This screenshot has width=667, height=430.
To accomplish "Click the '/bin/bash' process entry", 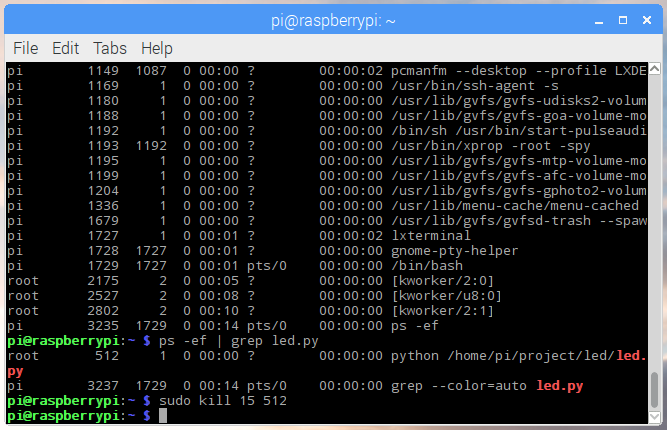I will 427,266.
